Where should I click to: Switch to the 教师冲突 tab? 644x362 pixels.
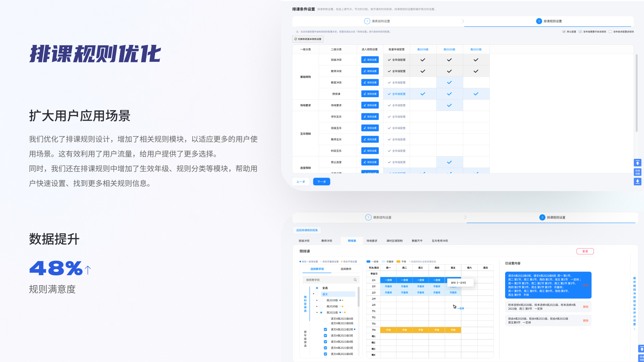tap(326, 241)
